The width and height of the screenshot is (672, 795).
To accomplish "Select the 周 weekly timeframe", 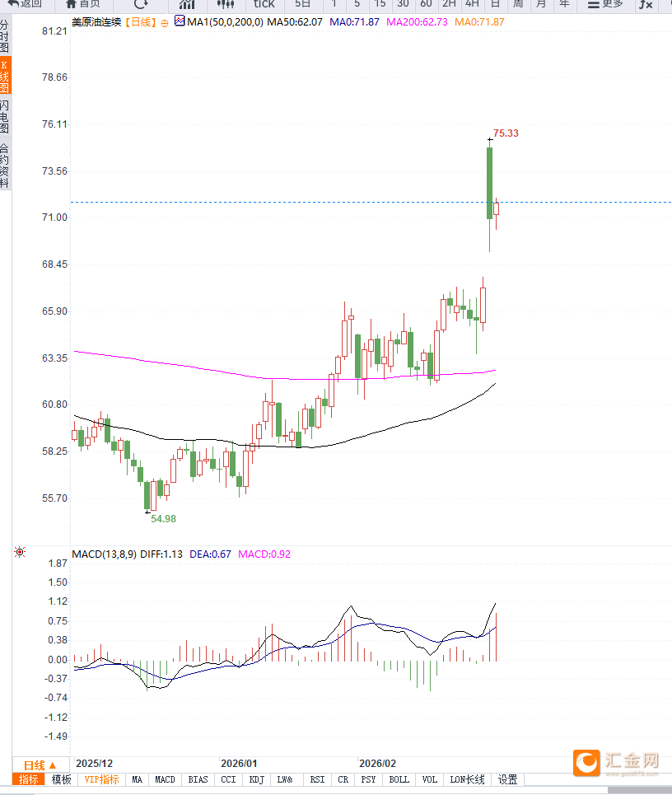I will coord(518,4).
